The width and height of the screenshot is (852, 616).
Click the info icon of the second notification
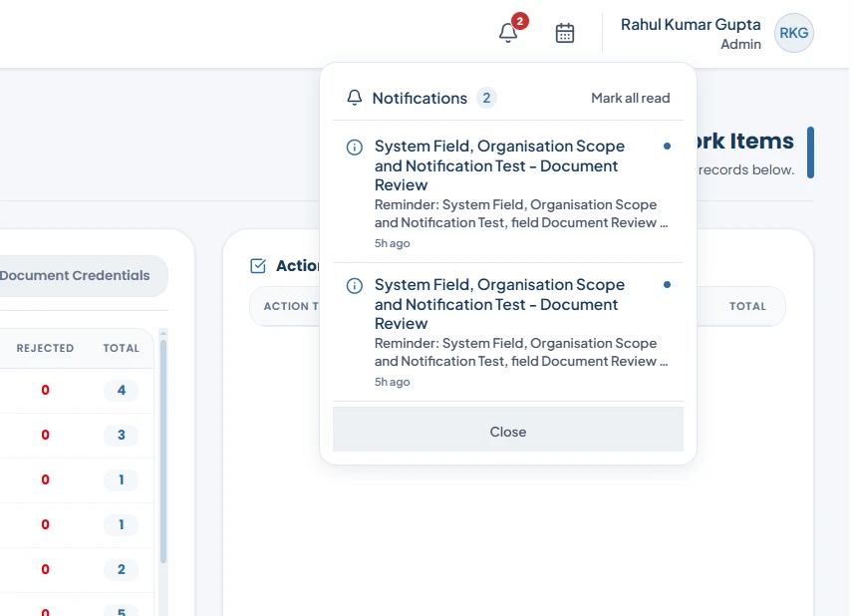pos(355,285)
